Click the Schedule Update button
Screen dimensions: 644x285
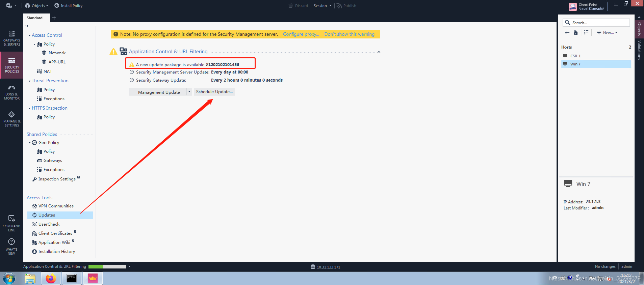[214, 92]
